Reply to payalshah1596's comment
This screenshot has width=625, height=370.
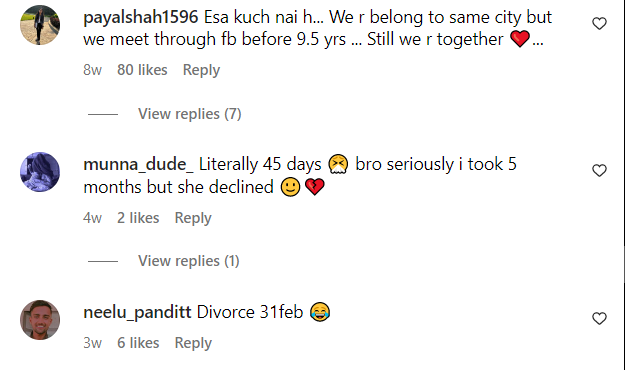(201, 70)
